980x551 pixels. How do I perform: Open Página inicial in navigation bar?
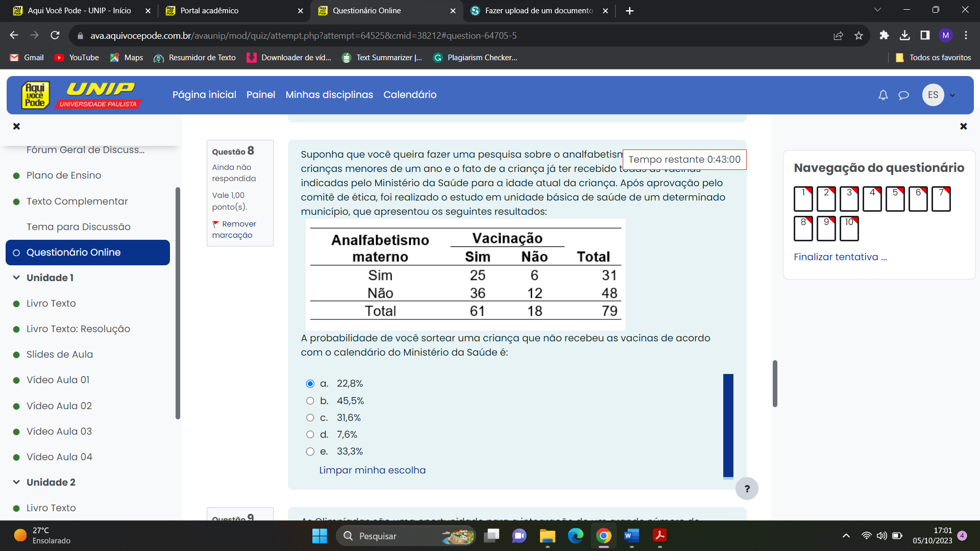204,95
